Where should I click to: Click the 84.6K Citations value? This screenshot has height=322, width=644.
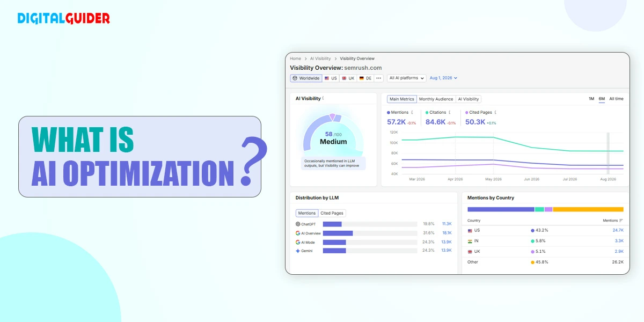(x=435, y=122)
